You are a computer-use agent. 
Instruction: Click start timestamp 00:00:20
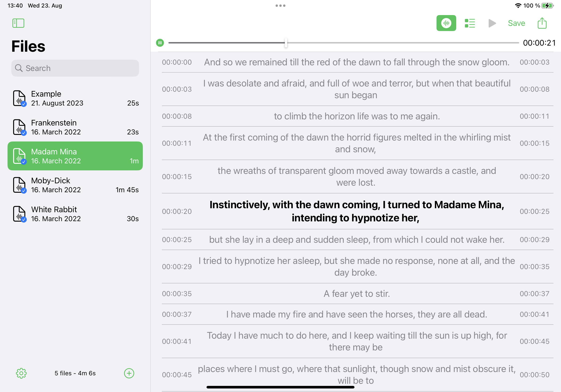tap(177, 212)
